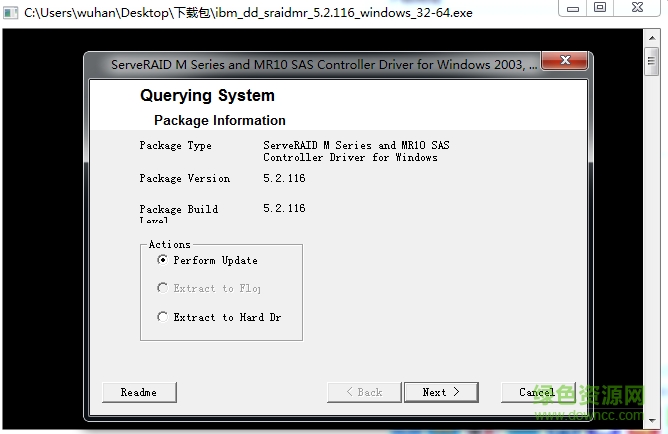Click the Package Build label

pos(179,212)
